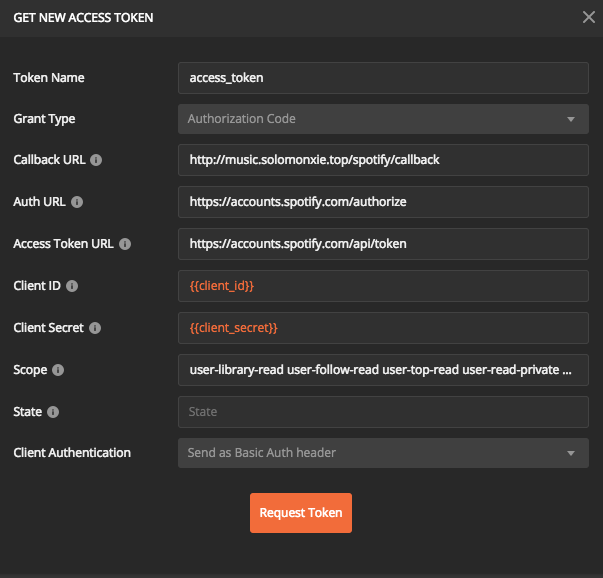Click the Client Secret info icon
Viewport: 603px width, 578px height.
pos(95,328)
